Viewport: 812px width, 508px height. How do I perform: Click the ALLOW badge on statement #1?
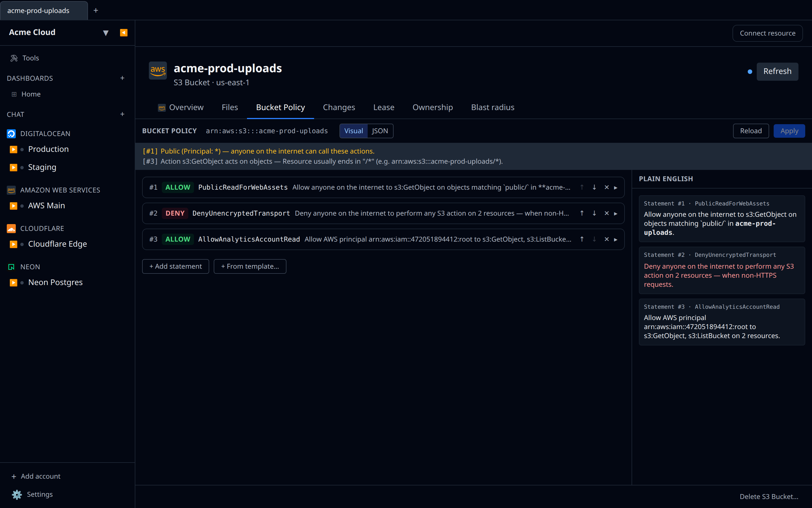coord(178,187)
